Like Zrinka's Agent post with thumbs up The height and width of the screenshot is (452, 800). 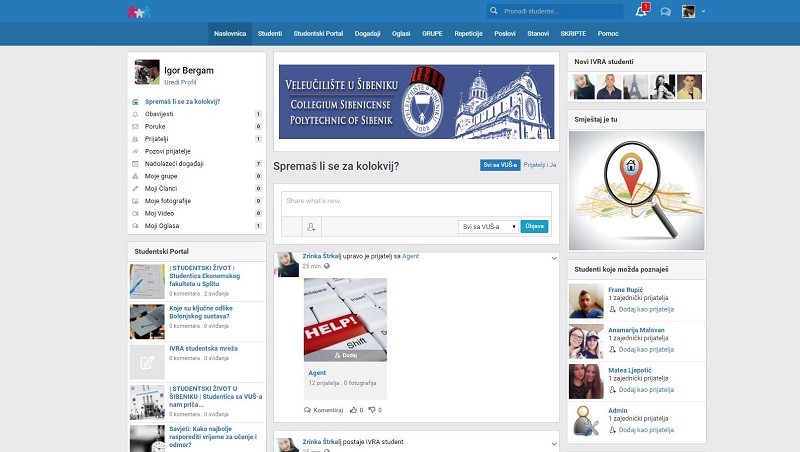point(354,409)
